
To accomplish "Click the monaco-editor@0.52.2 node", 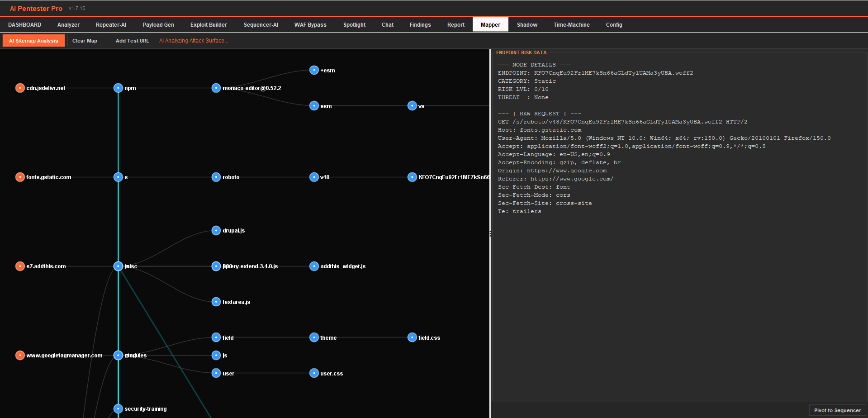I will coord(216,88).
